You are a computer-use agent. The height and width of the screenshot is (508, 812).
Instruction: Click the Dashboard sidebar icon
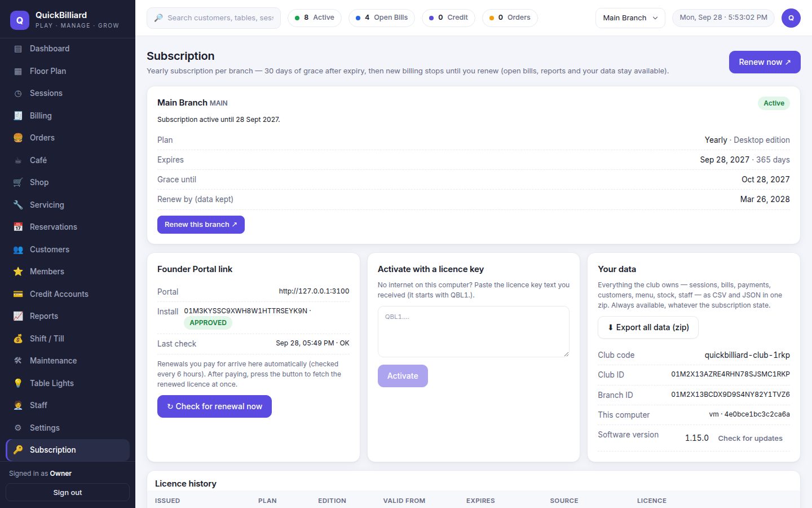(x=18, y=49)
